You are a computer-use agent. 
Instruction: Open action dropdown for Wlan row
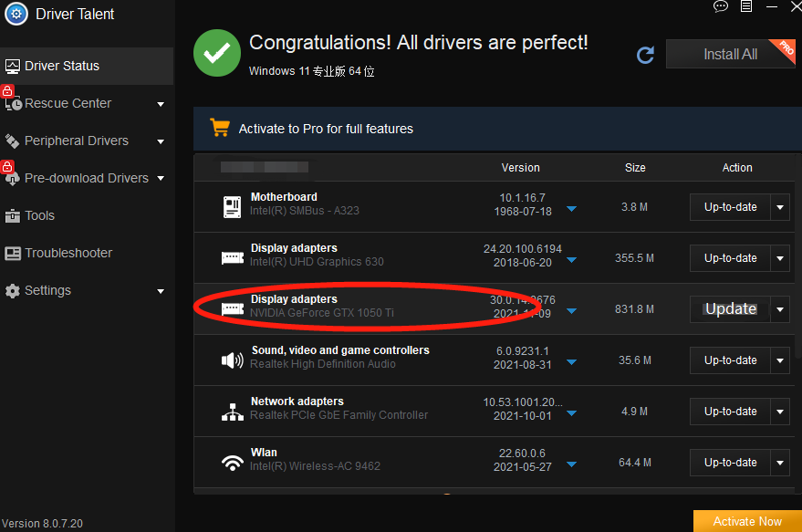point(780,463)
